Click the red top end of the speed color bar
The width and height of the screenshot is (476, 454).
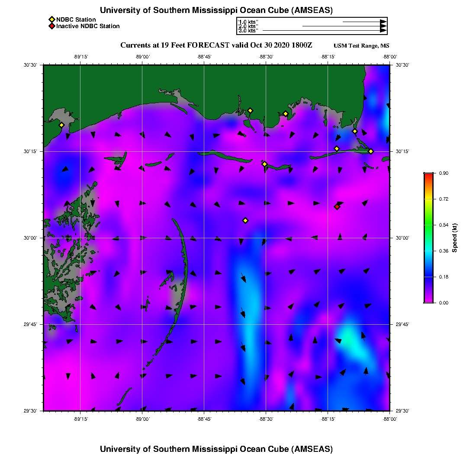428,175
